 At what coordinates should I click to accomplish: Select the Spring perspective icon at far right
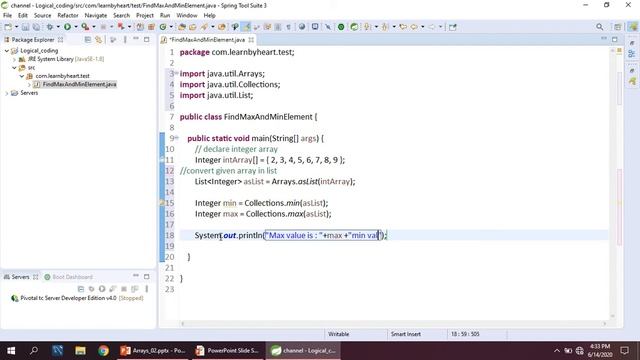tap(632, 27)
